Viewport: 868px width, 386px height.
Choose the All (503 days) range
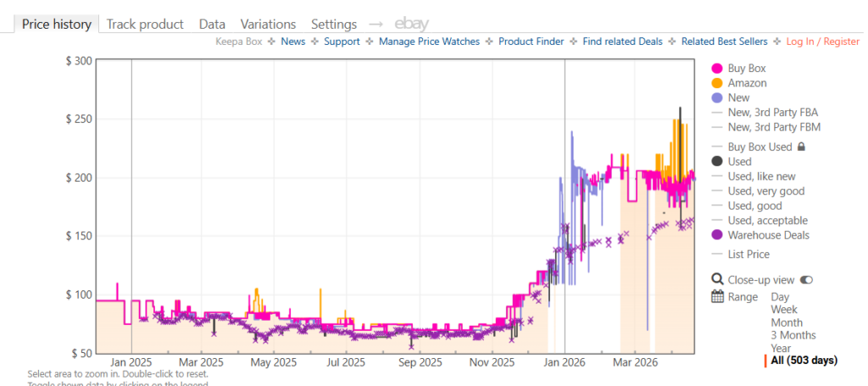tap(804, 361)
